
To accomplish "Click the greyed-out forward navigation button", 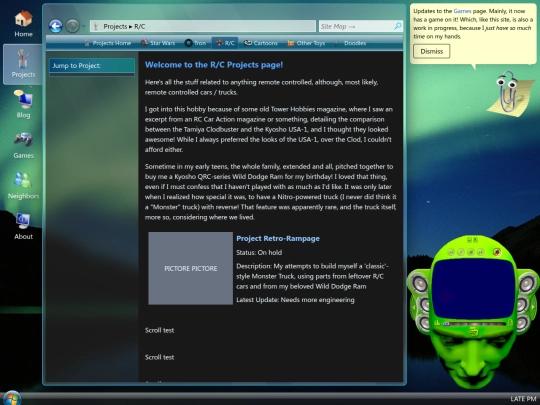I will pyautogui.click(x=72, y=26).
